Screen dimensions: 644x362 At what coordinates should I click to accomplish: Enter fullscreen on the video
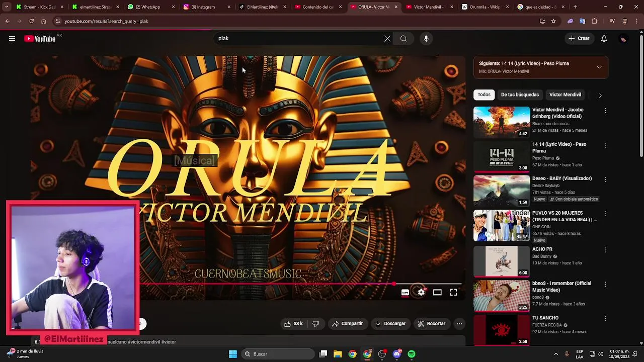coord(453,292)
